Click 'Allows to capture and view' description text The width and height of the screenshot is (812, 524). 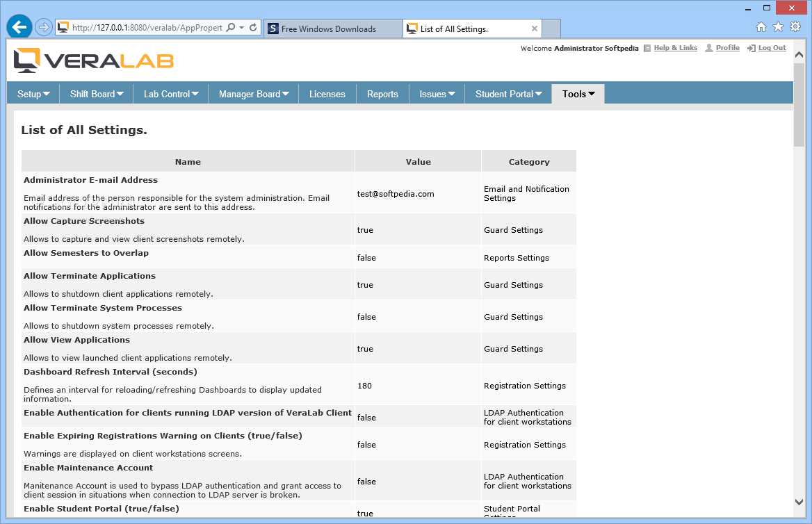(x=134, y=238)
